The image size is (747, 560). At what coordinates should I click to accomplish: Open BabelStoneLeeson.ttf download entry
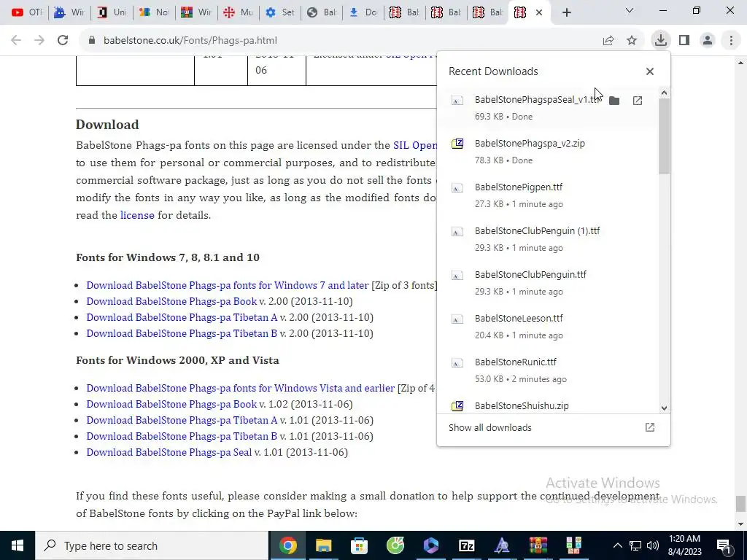[548, 327]
